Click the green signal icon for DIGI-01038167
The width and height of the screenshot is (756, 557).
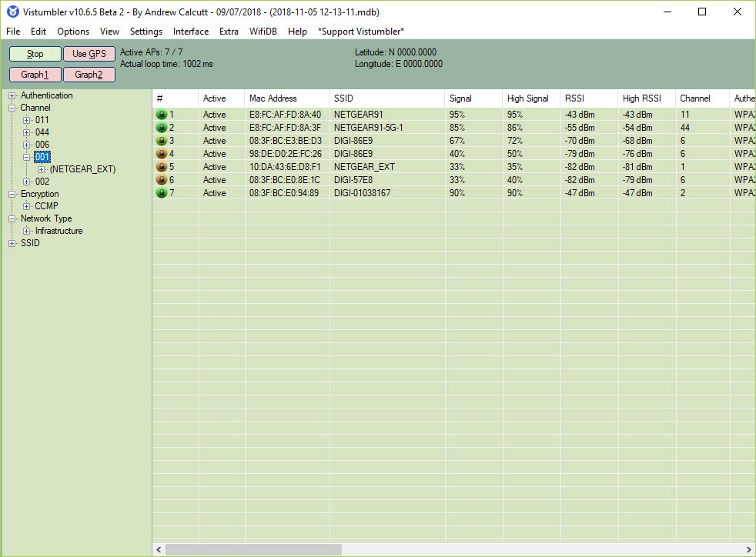tap(162, 193)
